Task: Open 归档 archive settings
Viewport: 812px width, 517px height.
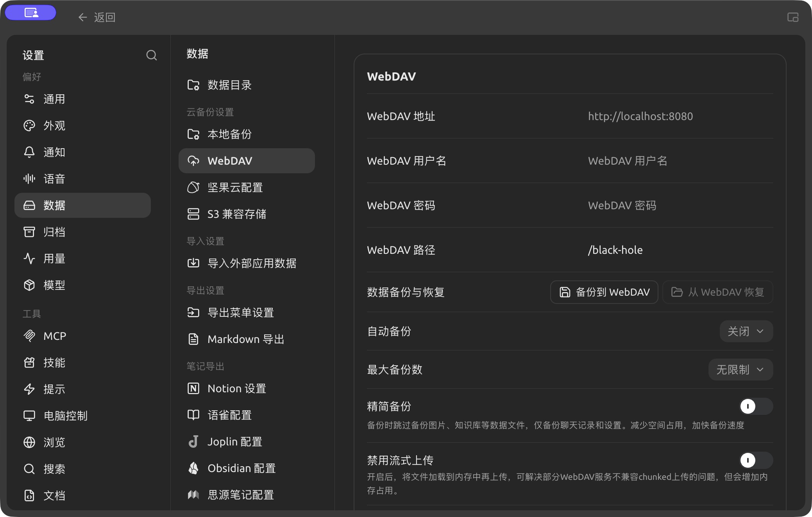Action: coord(82,232)
